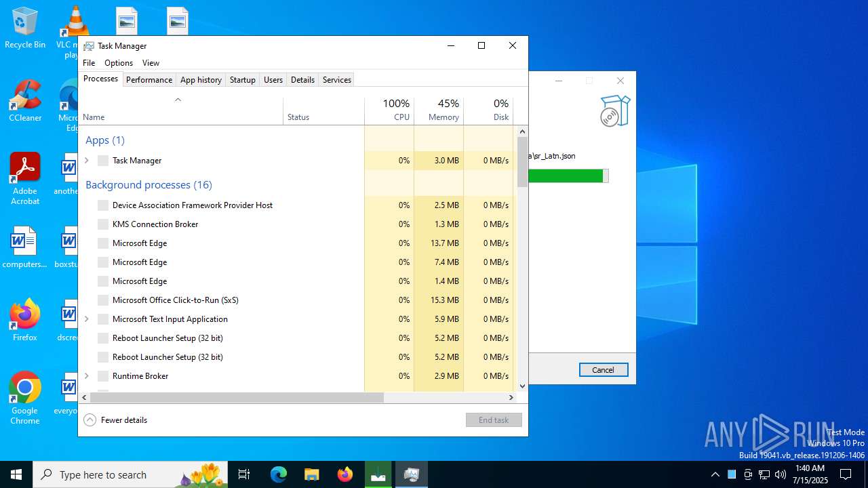Select the 1.4 MB Microsoft Edge process
The height and width of the screenshot is (488, 868).
tap(296, 281)
